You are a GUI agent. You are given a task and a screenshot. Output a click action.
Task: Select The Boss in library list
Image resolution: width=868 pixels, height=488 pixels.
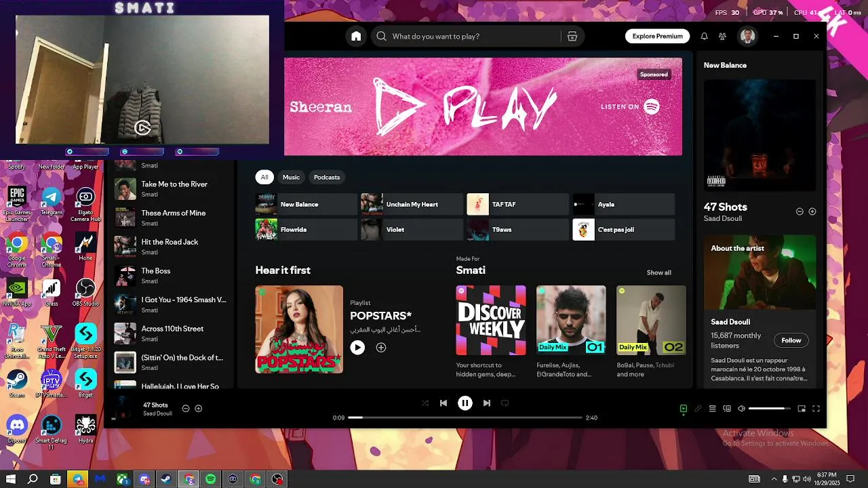coord(170,276)
